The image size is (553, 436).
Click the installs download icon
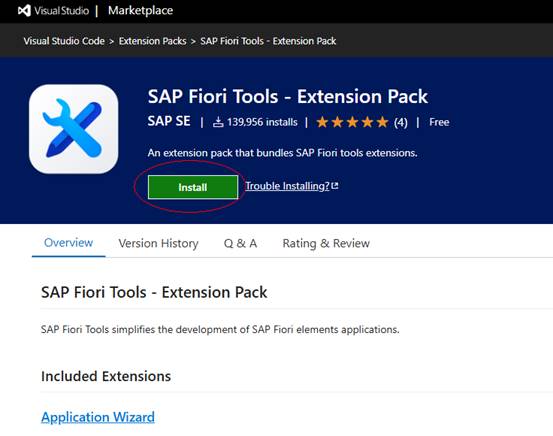click(x=218, y=122)
